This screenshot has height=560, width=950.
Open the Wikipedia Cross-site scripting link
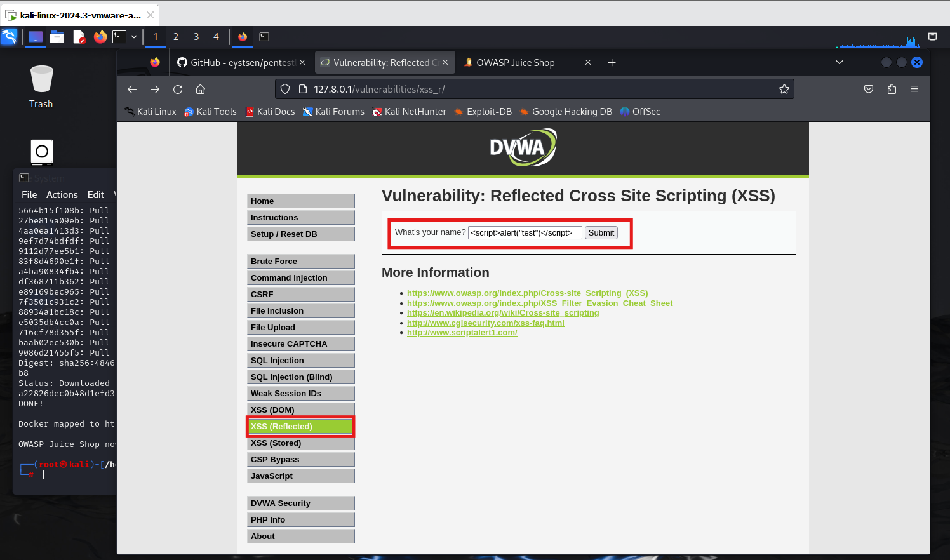503,313
